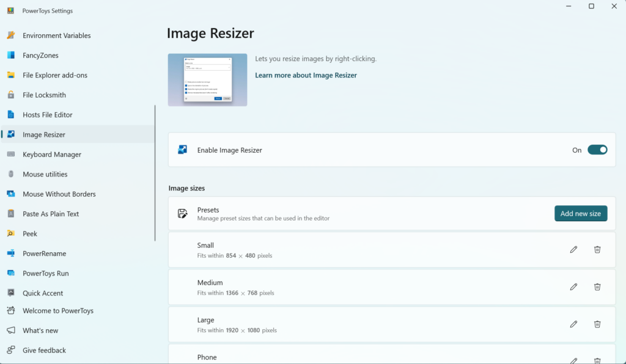Edit the Small preset size
This screenshot has height=364, width=626.
573,249
